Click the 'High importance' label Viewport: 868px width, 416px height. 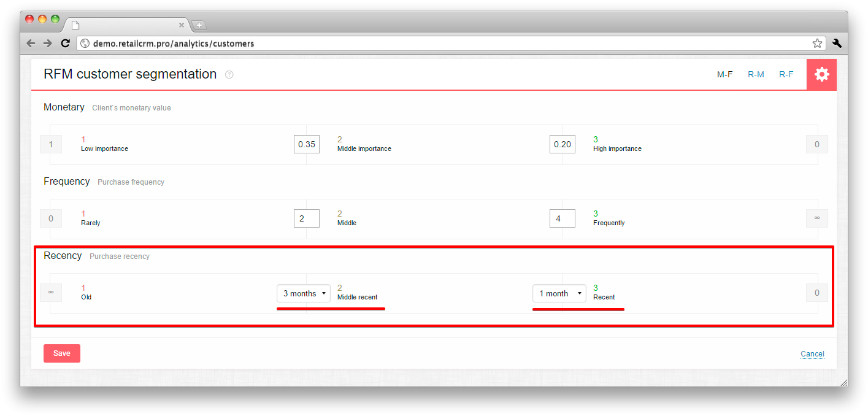(618, 148)
